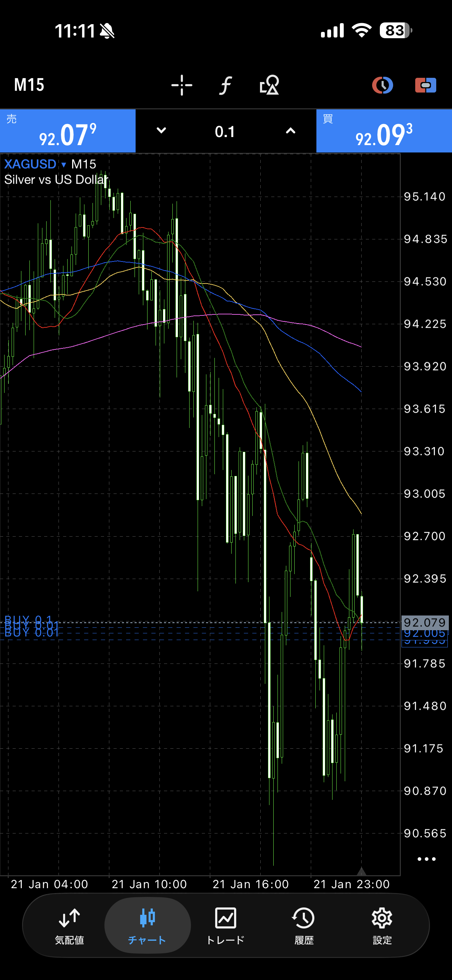Sell silver at 92.079

pos(68,131)
